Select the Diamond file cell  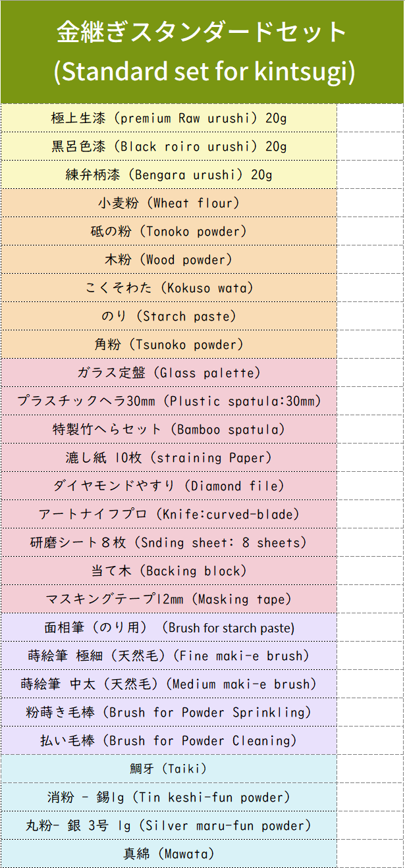click(169, 486)
